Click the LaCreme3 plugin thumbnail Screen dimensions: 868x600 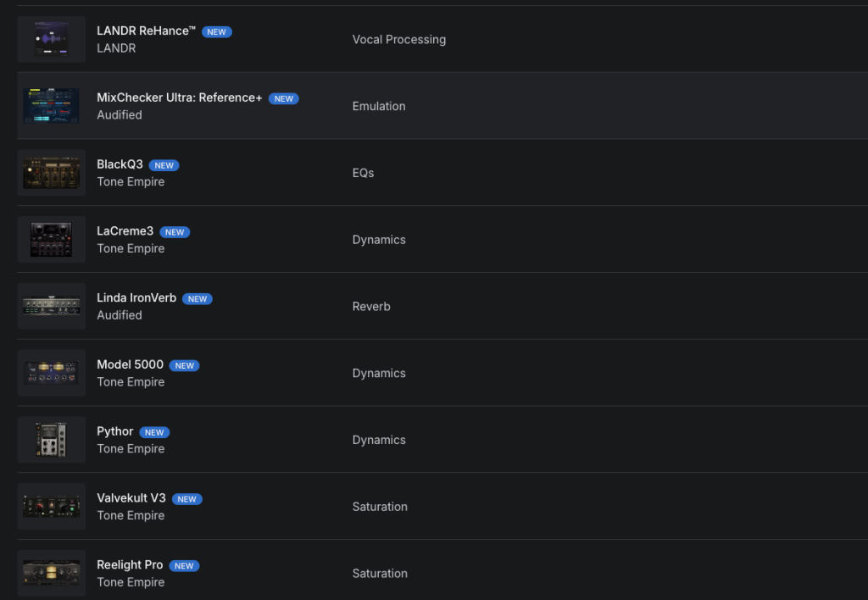point(51,240)
